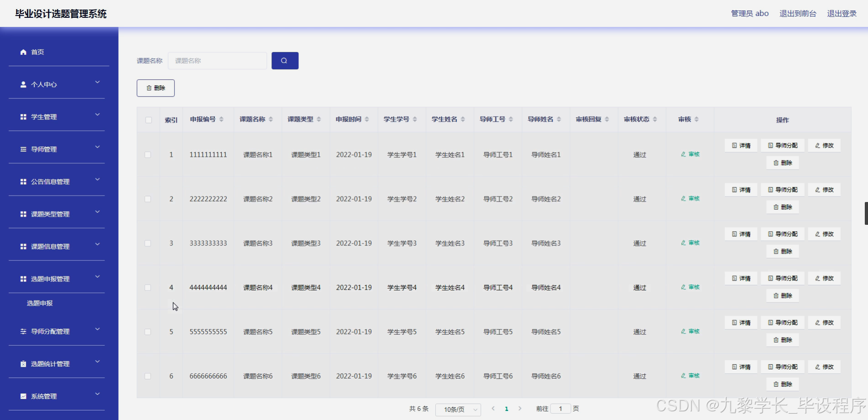Sort table by 申报时间 column arrows
This screenshot has width=868, height=420.
[367, 119]
